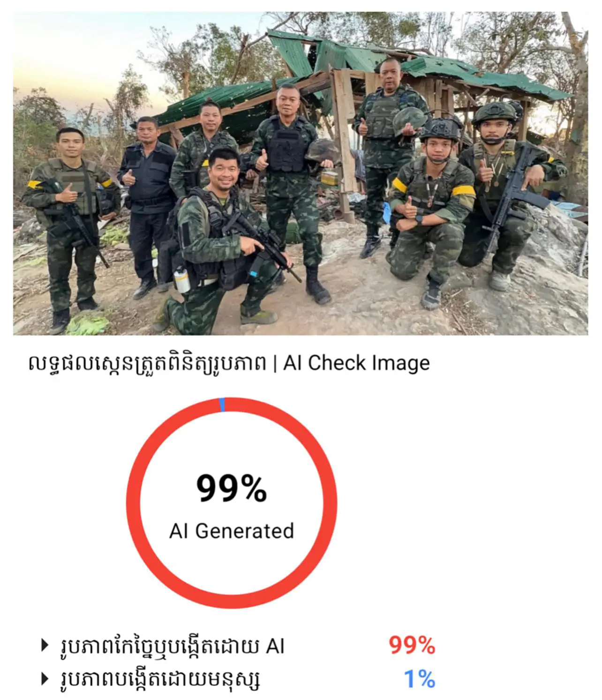Click the small blue segment of the ring
The image size is (602, 700).
tap(222, 405)
